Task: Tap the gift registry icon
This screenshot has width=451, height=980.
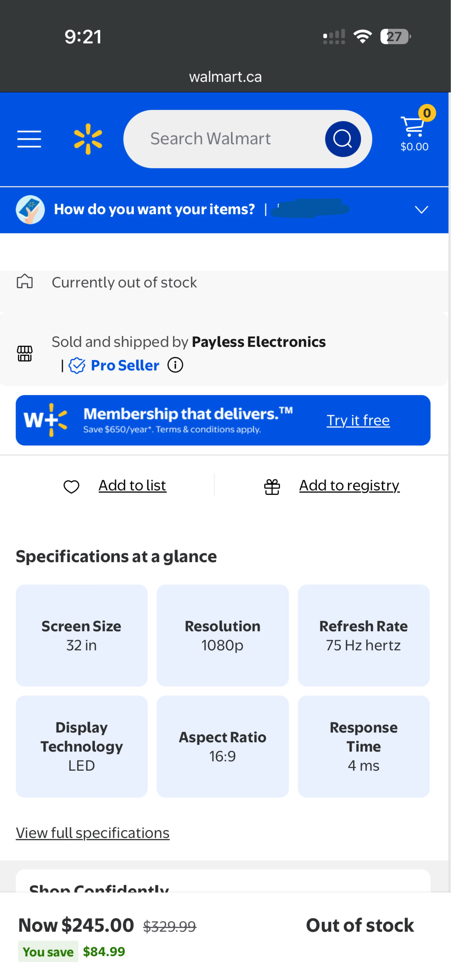Action: click(x=272, y=487)
